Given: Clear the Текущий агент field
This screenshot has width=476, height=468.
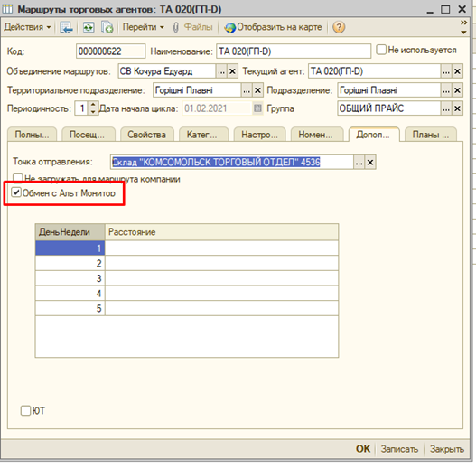Looking at the screenshot, I should click(x=457, y=71).
